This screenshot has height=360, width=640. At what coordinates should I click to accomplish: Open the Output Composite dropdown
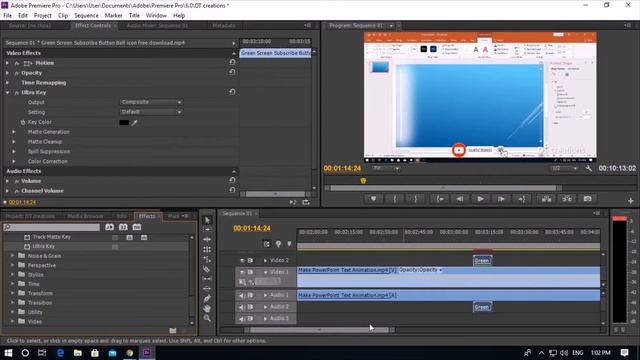151,102
